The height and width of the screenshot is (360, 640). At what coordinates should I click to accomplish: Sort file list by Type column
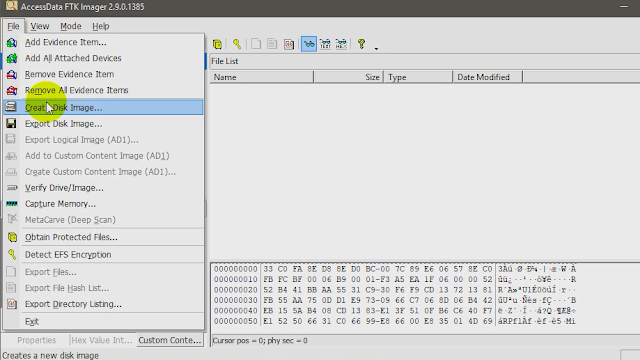(418, 77)
